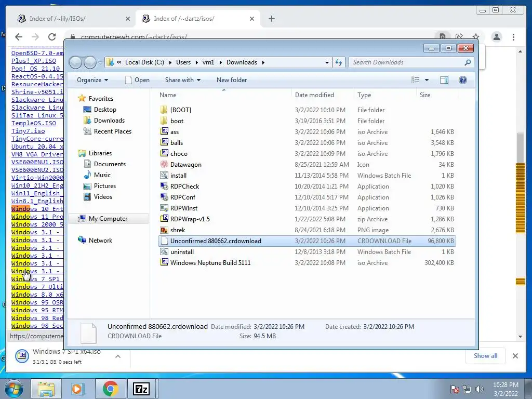The image size is (532, 399).
Task: Click the New folder button
Action: tap(232, 79)
